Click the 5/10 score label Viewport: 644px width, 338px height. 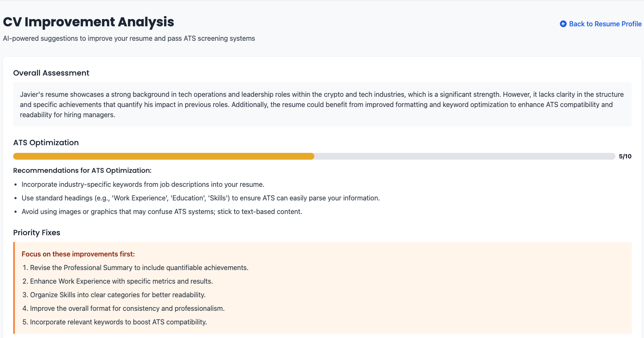tap(625, 156)
